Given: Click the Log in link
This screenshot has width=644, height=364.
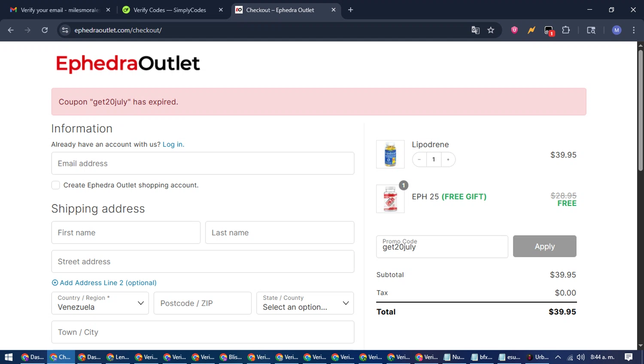Looking at the screenshot, I should pyautogui.click(x=173, y=144).
